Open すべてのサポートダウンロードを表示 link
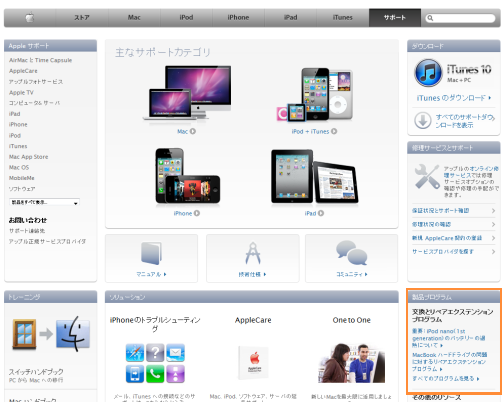The height and width of the screenshot is (402, 504). point(465,121)
